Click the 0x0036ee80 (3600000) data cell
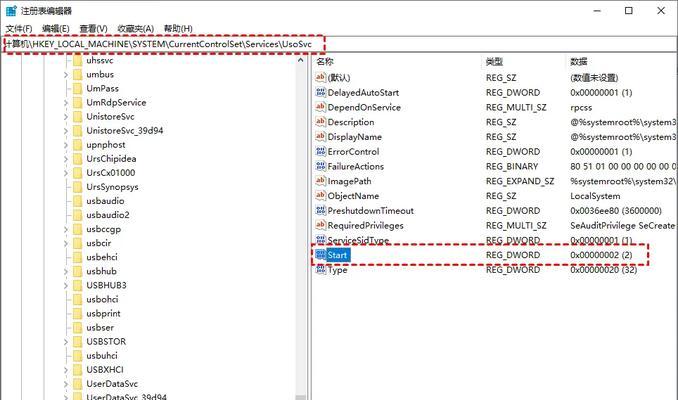Viewport: 678px width, 400px height. [x=616, y=211]
